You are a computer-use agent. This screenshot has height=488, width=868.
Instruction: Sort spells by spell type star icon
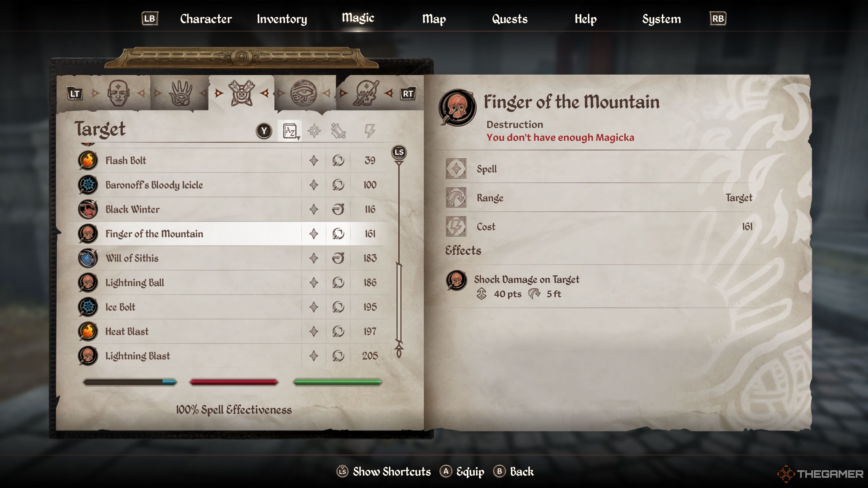[314, 131]
